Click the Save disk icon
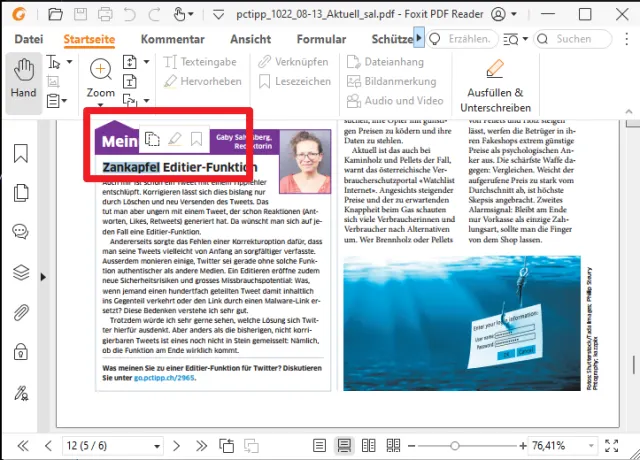Image resolution: width=640 pixels, height=460 pixels. click(80, 15)
